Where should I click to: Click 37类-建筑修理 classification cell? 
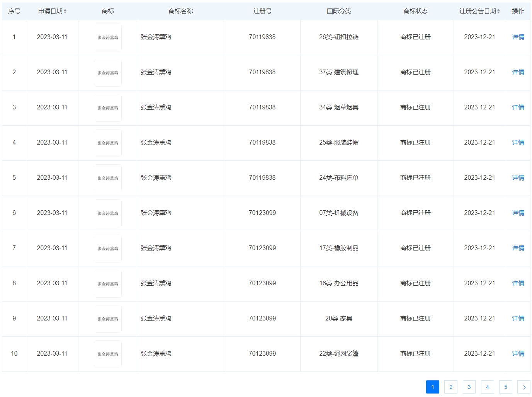(339, 72)
